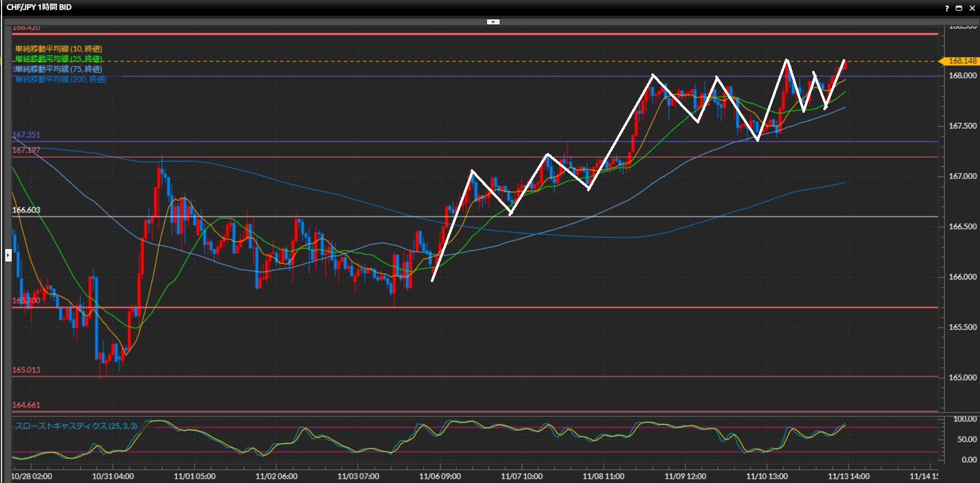Expand the top toolbar dropdown arrow

tap(493, 22)
